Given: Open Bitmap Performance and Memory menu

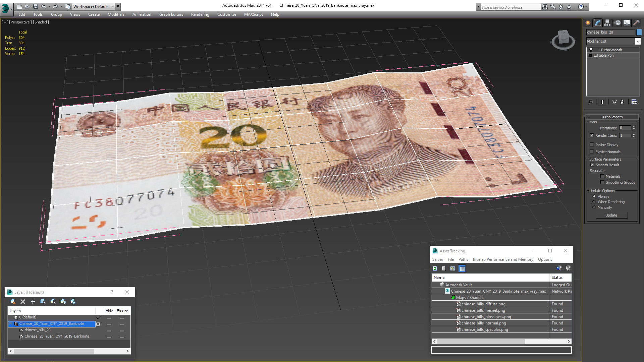Looking at the screenshot, I should (x=503, y=259).
